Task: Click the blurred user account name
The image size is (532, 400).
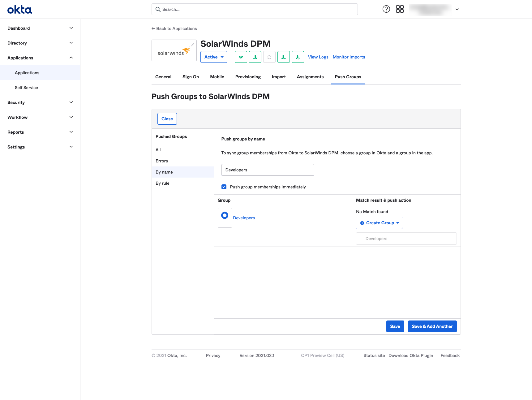Action: [430, 9]
